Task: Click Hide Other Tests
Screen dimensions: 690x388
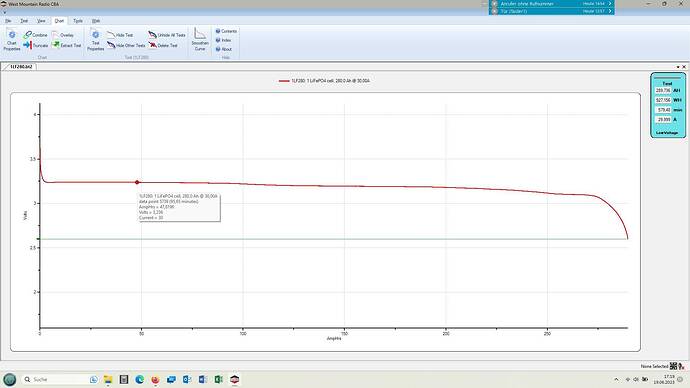Action: tap(126, 45)
